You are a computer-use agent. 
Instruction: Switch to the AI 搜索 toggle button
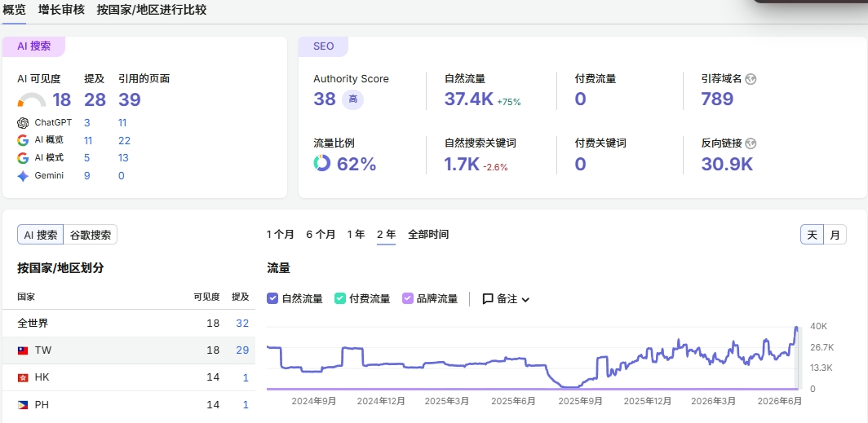(x=41, y=235)
